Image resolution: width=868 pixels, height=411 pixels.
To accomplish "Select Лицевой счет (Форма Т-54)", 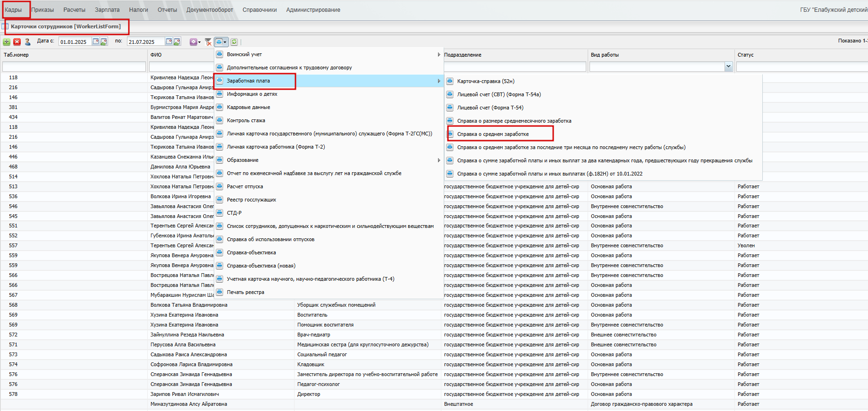I will 603,108.
